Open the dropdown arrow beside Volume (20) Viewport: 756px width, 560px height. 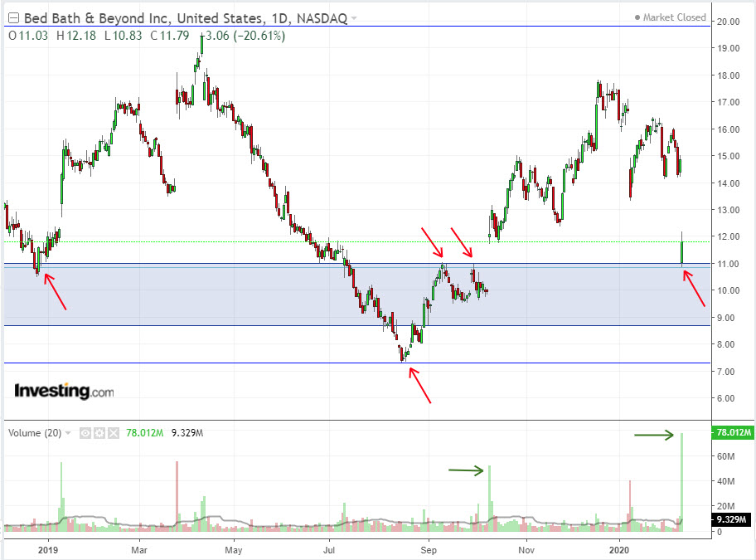(x=68, y=433)
